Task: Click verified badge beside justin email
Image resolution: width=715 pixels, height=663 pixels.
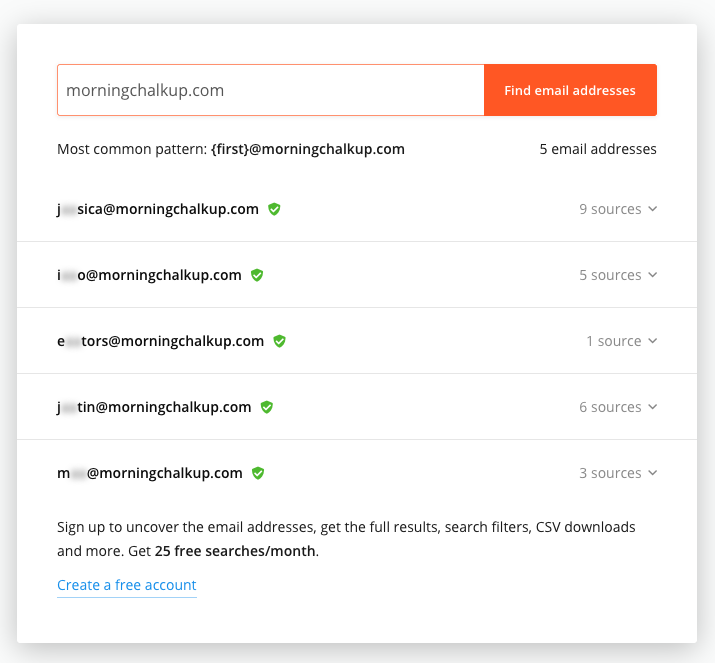Action: point(267,407)
